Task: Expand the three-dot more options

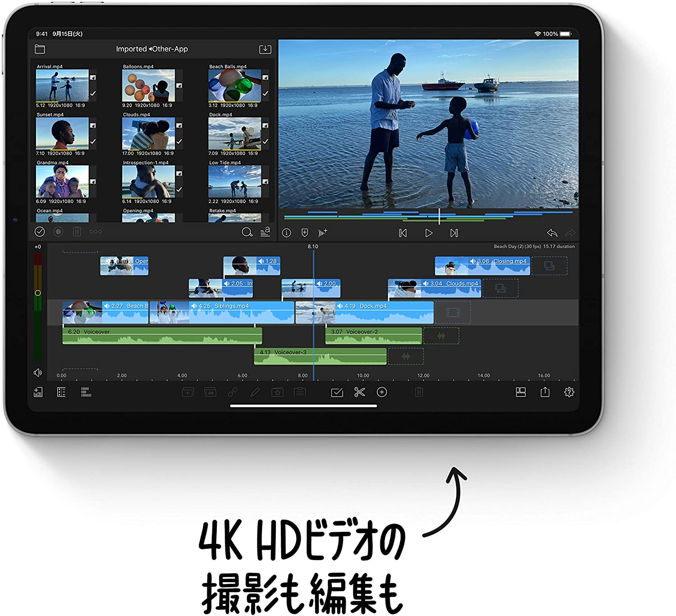Action: click(96, 232)
